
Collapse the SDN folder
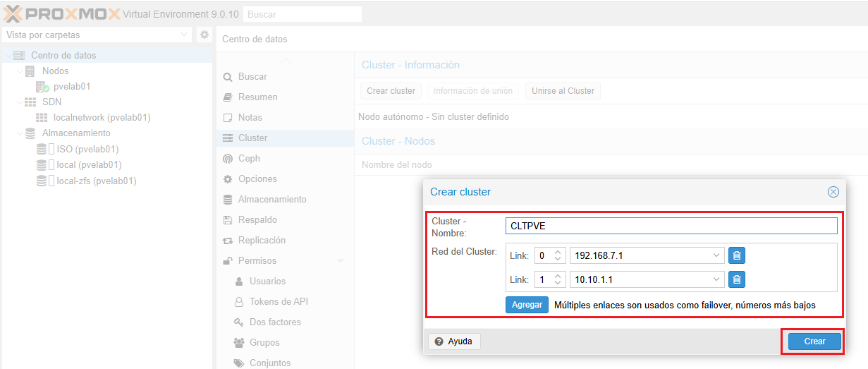click(x=19, y=102)
